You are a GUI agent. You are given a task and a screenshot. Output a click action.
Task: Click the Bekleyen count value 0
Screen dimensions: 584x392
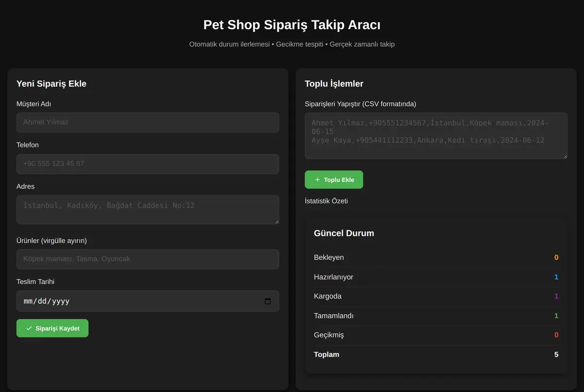coord(556,257)
